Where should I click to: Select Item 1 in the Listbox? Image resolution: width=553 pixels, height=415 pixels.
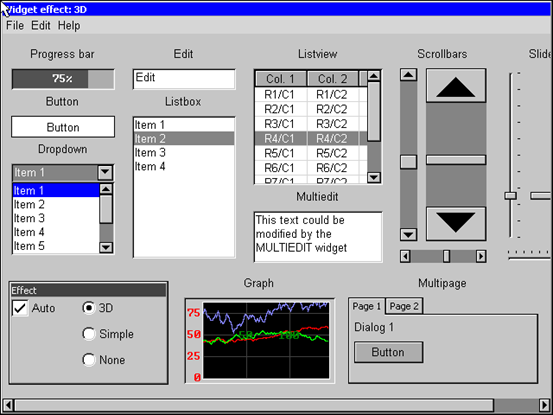(x=184, y=125)
